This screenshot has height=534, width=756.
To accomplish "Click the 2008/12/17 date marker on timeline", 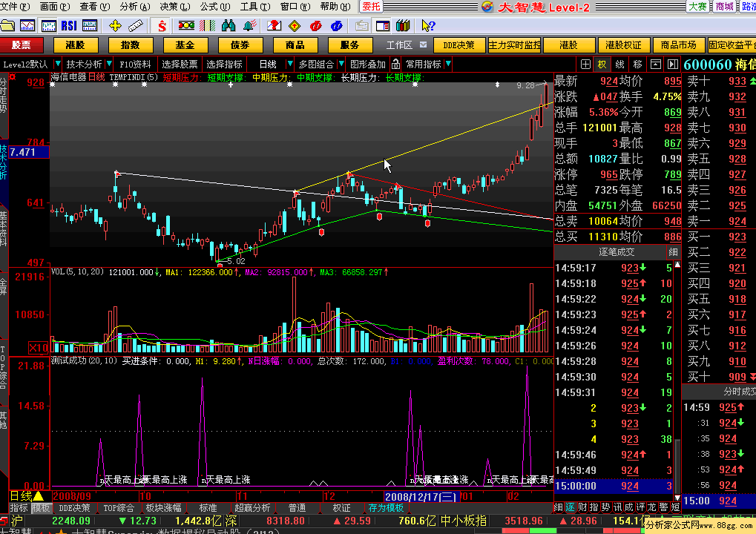I will pos(421,496).
